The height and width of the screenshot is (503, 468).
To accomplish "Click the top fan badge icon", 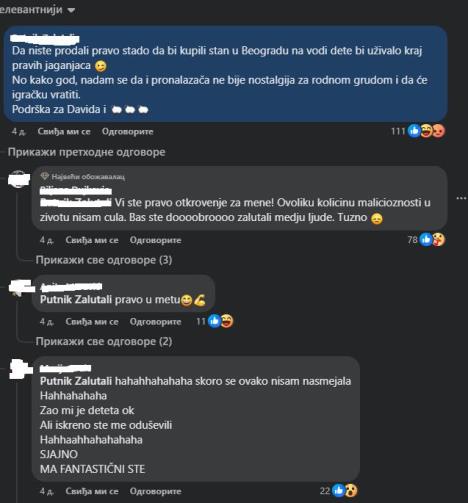I will (x=44, y=176).
